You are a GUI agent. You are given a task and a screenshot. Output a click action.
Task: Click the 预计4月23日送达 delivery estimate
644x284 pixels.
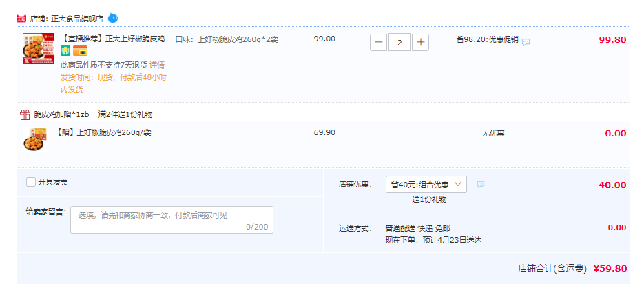point(453,241)
